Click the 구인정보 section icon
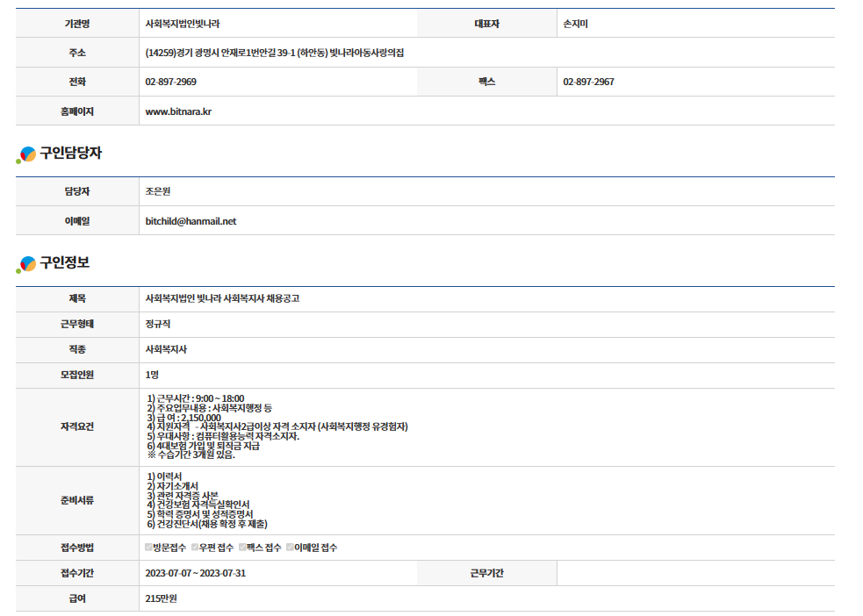This screenshot has width=863, height=616. click(27, 263)
